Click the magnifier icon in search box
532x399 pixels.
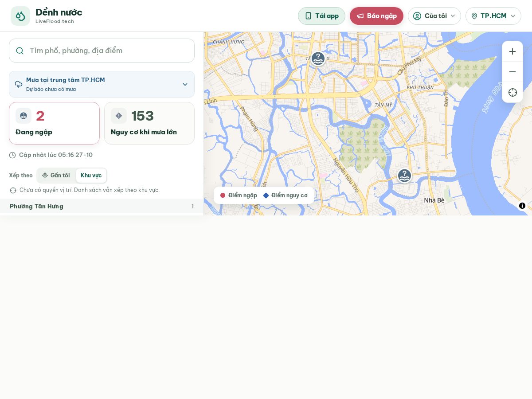click(x=20, y=51)
